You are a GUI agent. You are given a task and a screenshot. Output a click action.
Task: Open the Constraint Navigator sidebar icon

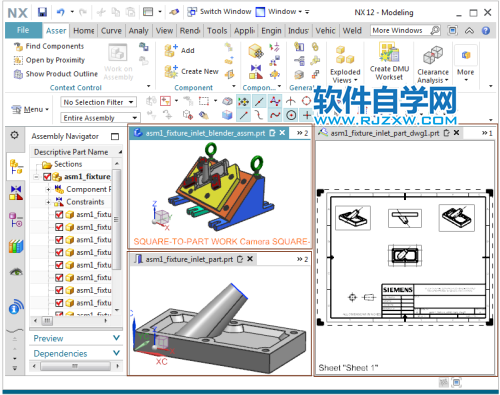click(x=16, y=193)
